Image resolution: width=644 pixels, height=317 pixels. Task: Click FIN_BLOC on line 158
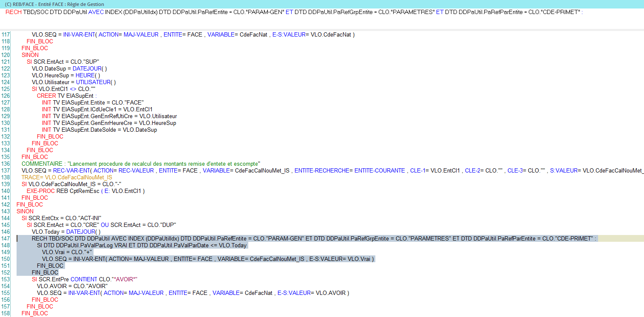coord(34,313)
